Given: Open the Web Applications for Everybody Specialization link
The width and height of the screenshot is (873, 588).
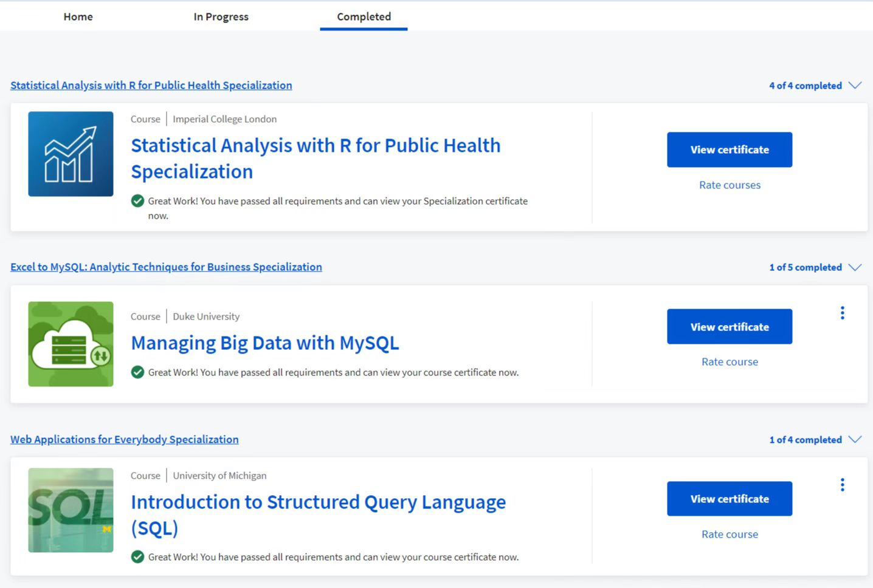Looking at the screenshot, I should 124,440.
